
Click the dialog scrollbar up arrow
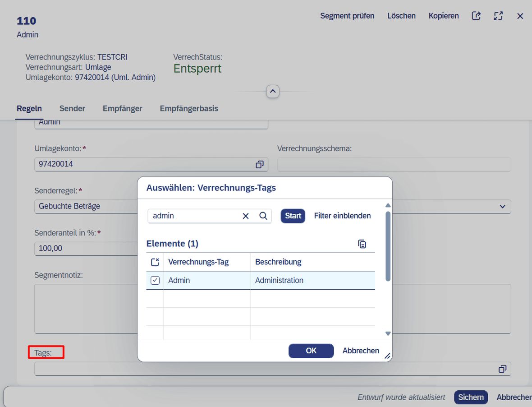[388, 205]
